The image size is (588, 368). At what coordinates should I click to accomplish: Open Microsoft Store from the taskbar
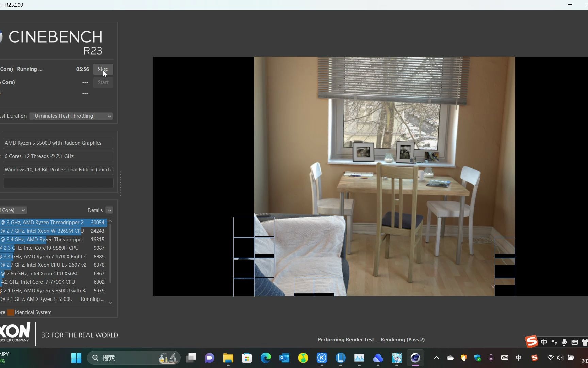pos(247,358)
